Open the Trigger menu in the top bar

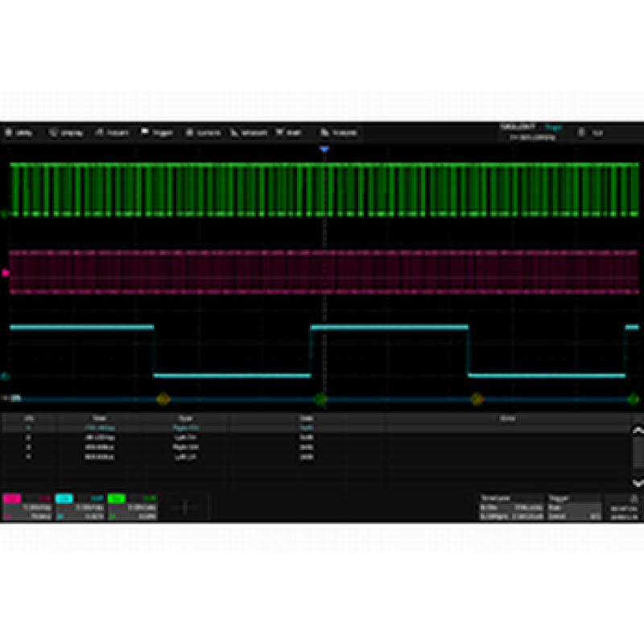[158, 133]
